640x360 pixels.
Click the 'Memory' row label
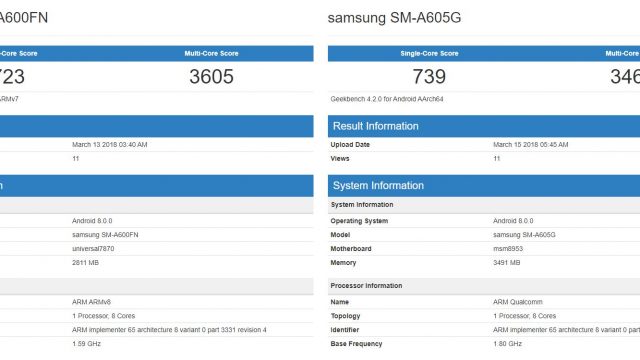[343, 262]
